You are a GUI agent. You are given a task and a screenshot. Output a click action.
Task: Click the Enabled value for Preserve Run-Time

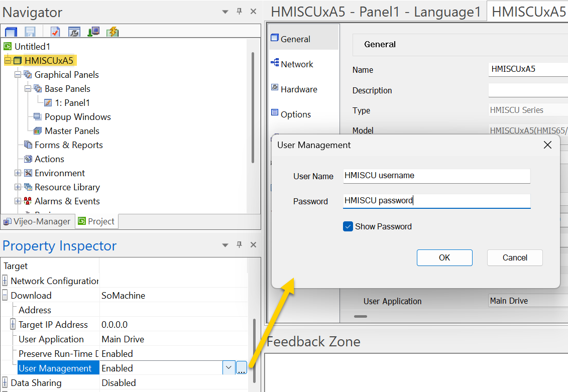[117, 354]
